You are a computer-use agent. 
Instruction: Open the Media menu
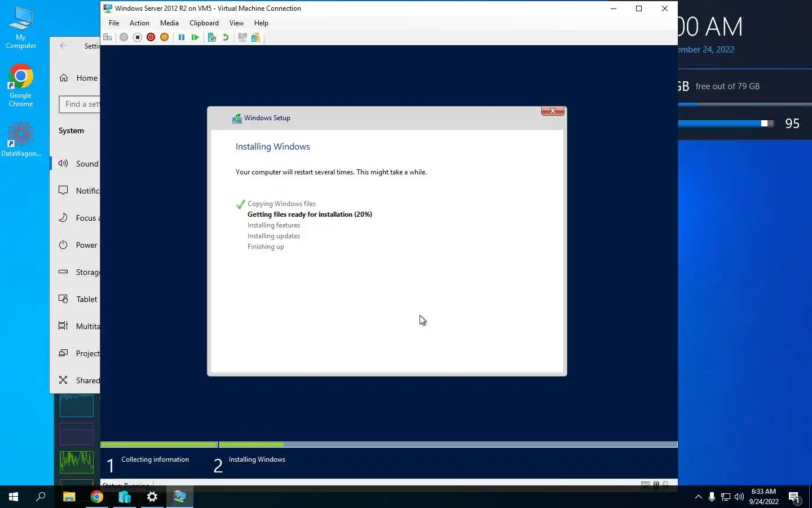[x=169, y=23]
